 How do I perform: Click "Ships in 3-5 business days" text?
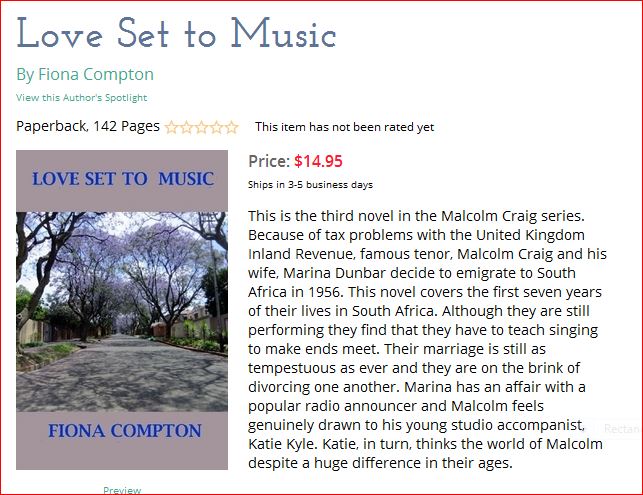point(310,184)
